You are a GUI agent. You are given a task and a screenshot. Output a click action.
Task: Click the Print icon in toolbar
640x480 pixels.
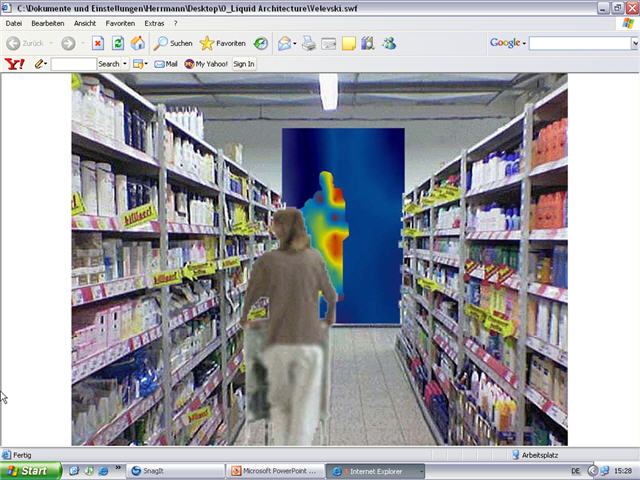[309, 43]
